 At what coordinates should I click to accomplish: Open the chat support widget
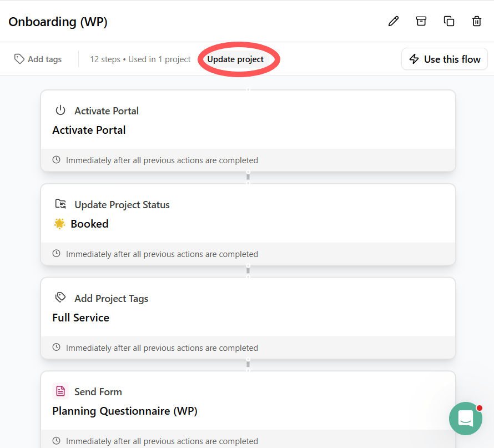coord(465,419)
